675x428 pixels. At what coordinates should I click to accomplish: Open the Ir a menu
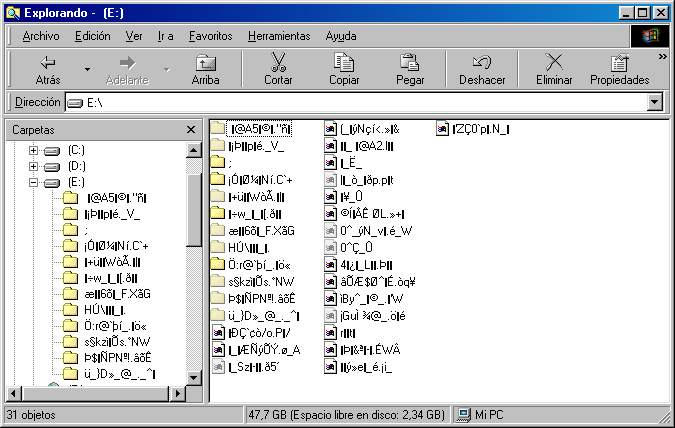(166, 36)
